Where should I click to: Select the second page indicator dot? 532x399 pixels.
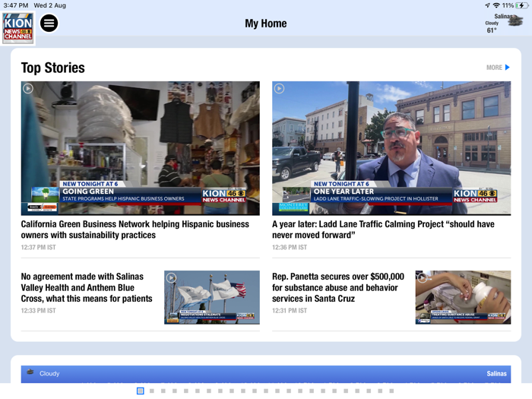152,391
